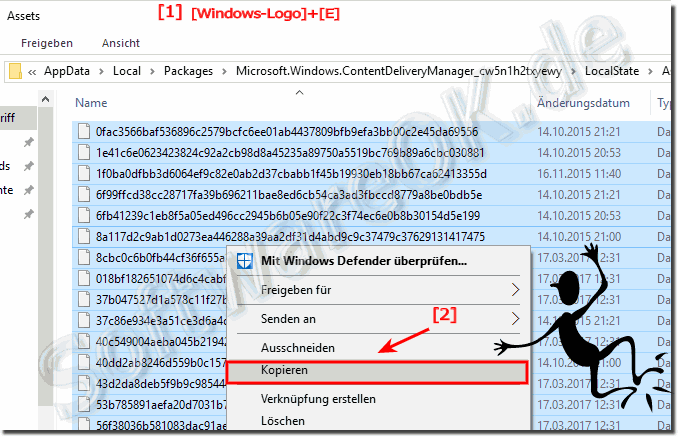Click file name 6f99ffcd38cc28717fa39b696211…
The height and width of the screenshot is (437, 678).
tap(289, 195)
